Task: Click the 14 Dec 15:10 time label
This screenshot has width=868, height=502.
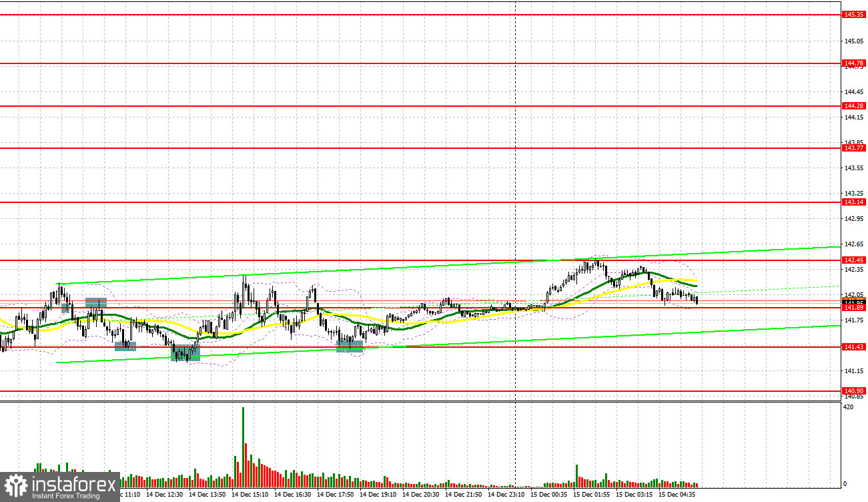Action: (x=250, y=495)
